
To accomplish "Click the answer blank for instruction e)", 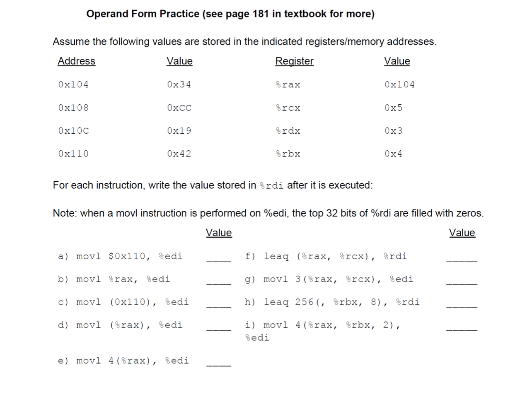I will pyautogui.click(x=219, y=365).
